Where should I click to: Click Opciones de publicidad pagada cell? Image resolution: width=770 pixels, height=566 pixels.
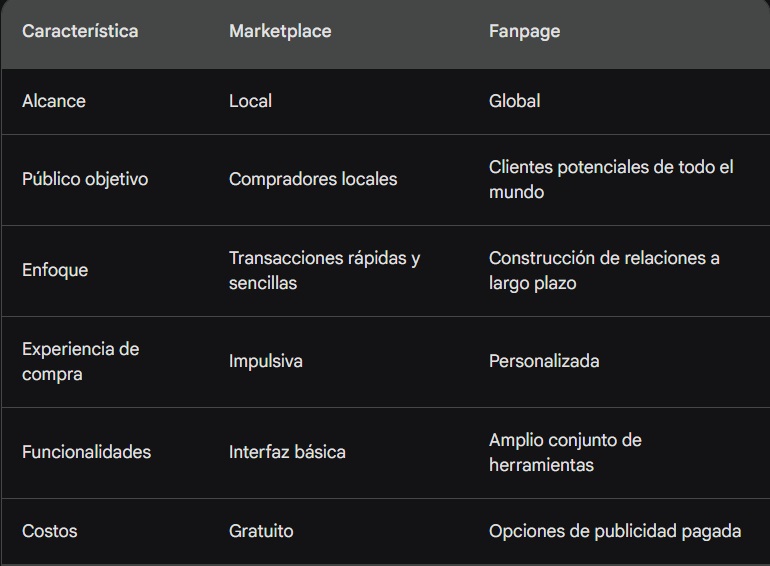[x=615, y=531]
